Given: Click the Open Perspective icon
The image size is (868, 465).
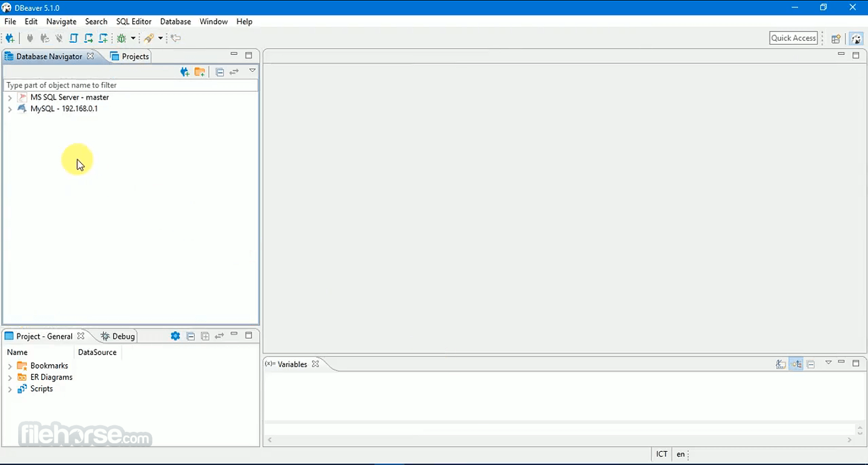Looking at the screenshot, I should [x=836, y=39].
